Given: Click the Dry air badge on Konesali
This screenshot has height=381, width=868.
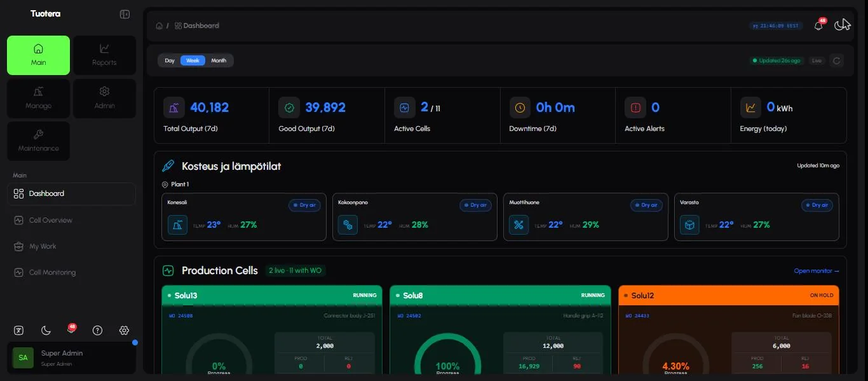Looking at the screenshot, I should [x=304, y=205].
